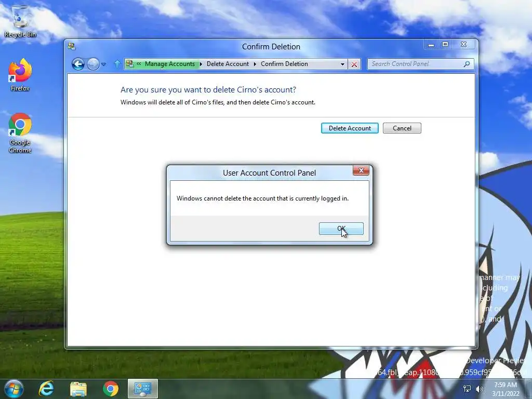
Task: Select Delete Account in the breadcrumb
Action: coord(228,64)
